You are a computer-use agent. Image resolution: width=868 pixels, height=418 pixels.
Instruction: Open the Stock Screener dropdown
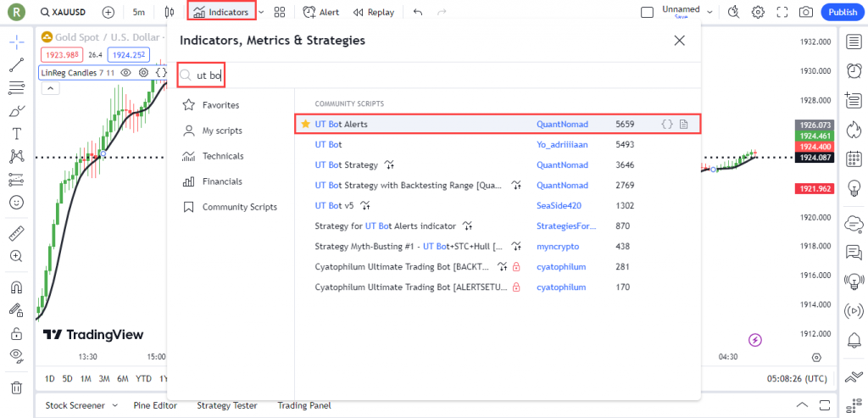pos(82,405)
